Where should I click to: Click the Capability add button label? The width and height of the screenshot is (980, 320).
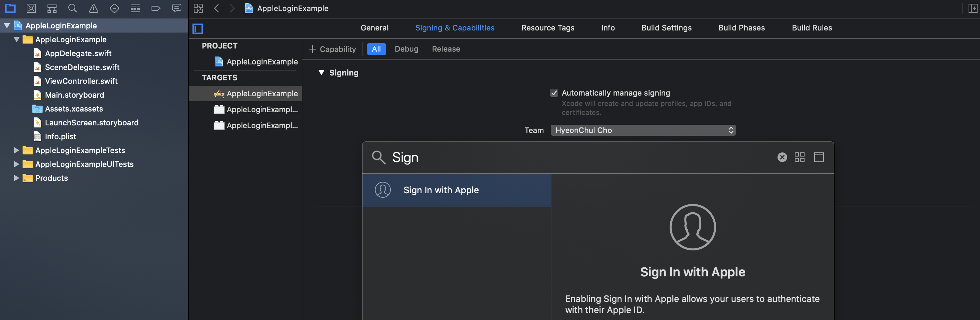click(337, 49)
